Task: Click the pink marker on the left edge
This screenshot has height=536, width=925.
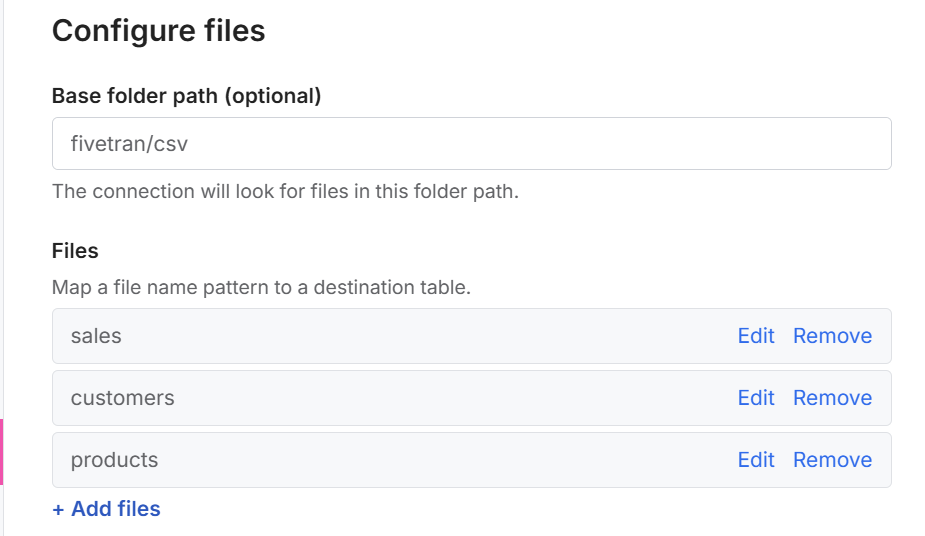Action: [x=2, y=452]
